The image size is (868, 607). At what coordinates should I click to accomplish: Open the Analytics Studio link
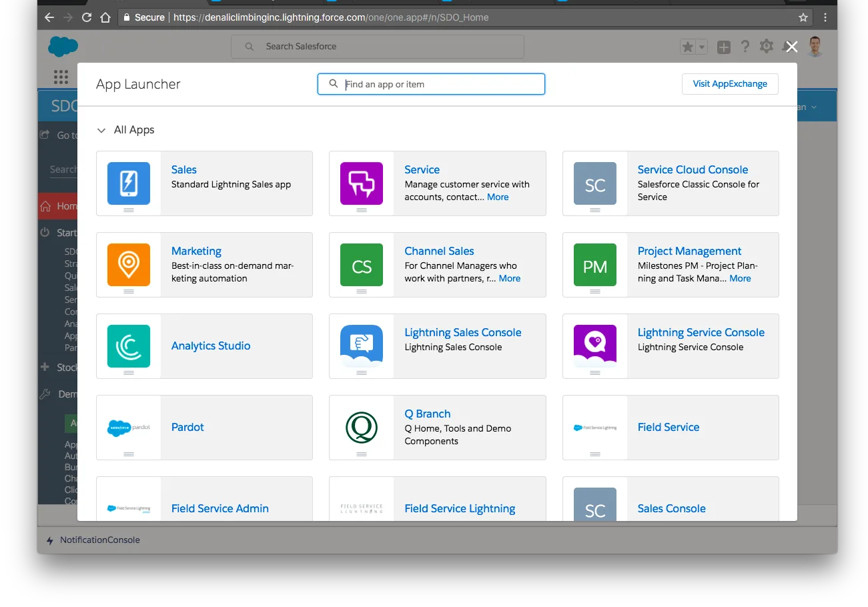coord(211,346)
